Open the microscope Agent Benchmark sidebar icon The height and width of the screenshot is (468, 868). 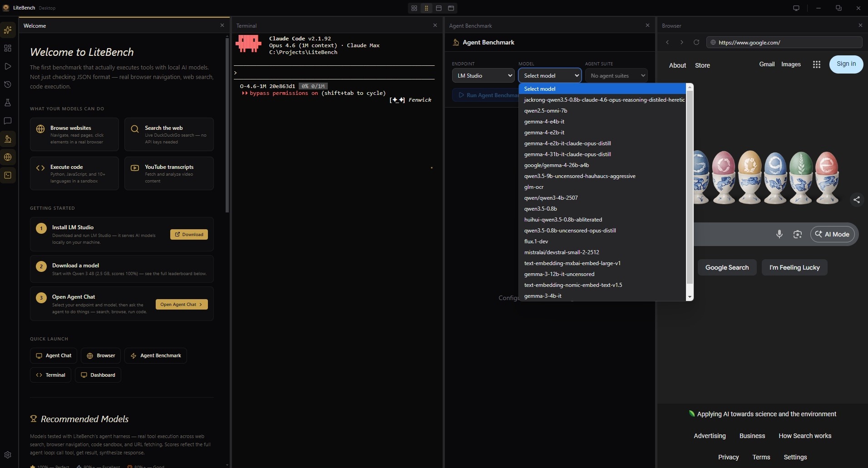(x=8, y=139)
